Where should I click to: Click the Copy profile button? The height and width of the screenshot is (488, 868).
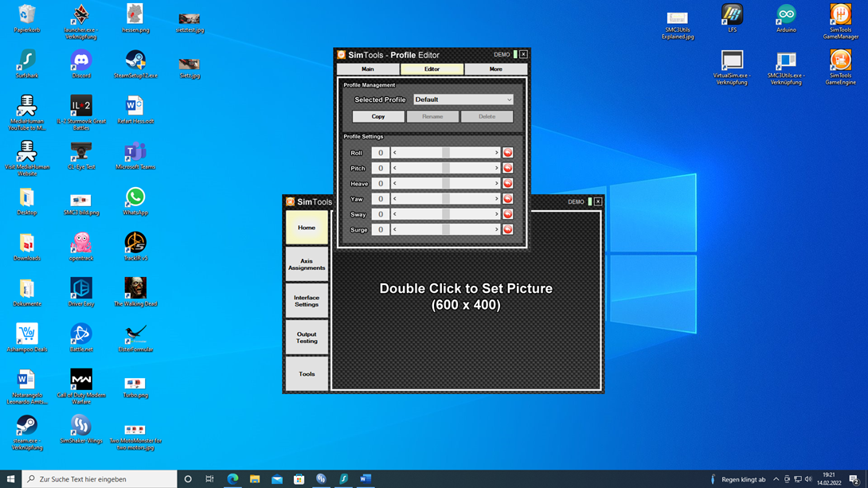378,117
